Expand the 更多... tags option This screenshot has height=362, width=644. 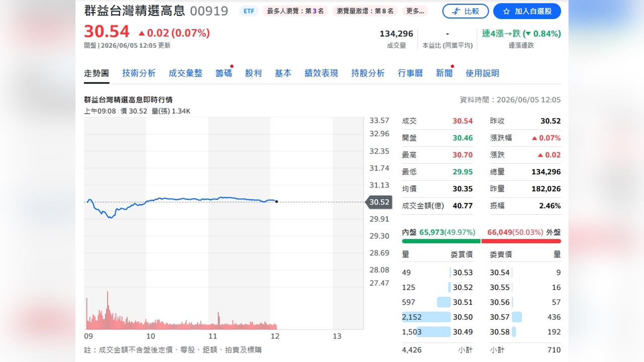[415, 11]
